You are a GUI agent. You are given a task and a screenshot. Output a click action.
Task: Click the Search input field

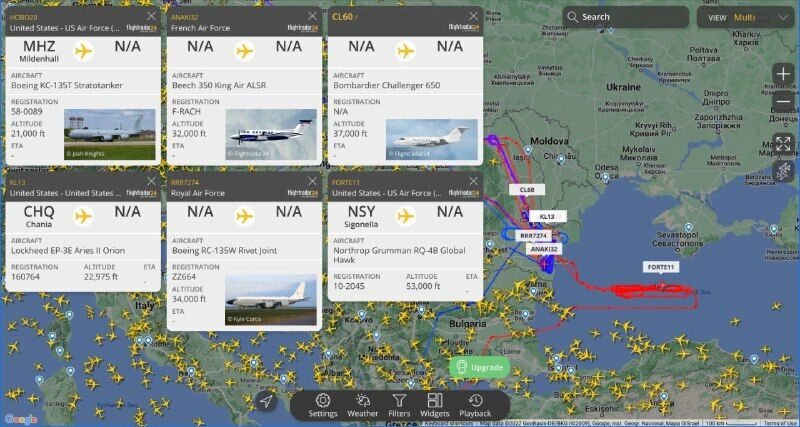(626, 17)
